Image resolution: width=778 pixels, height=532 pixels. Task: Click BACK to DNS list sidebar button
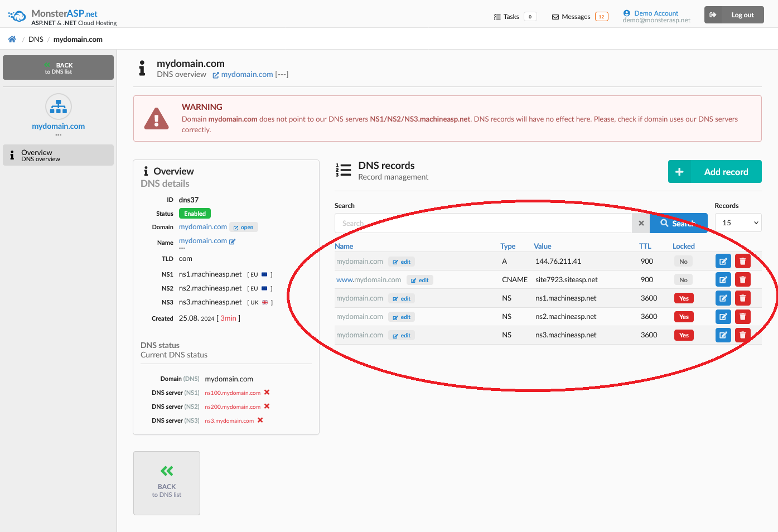(58, 67)
